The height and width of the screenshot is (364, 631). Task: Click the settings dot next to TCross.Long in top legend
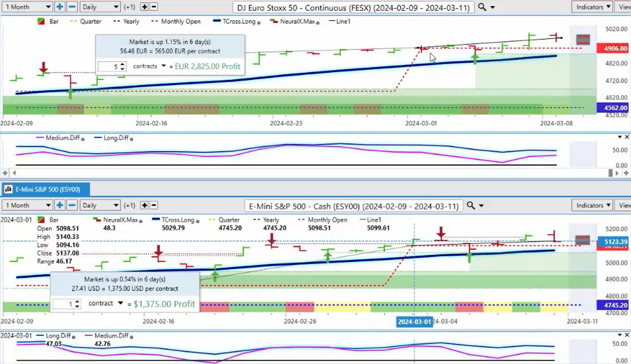point(259,22)
